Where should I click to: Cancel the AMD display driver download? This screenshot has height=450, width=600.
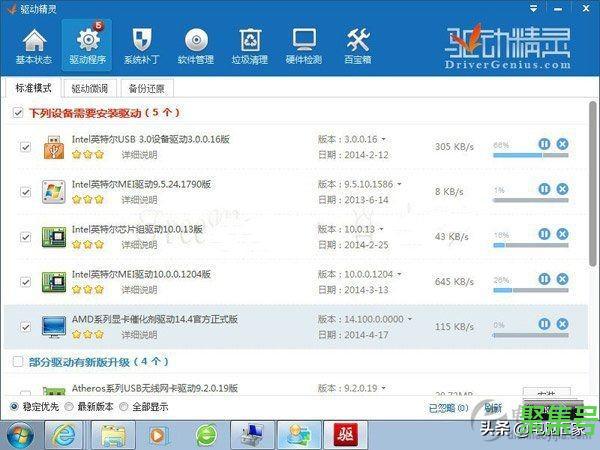[x=562, y=325]
